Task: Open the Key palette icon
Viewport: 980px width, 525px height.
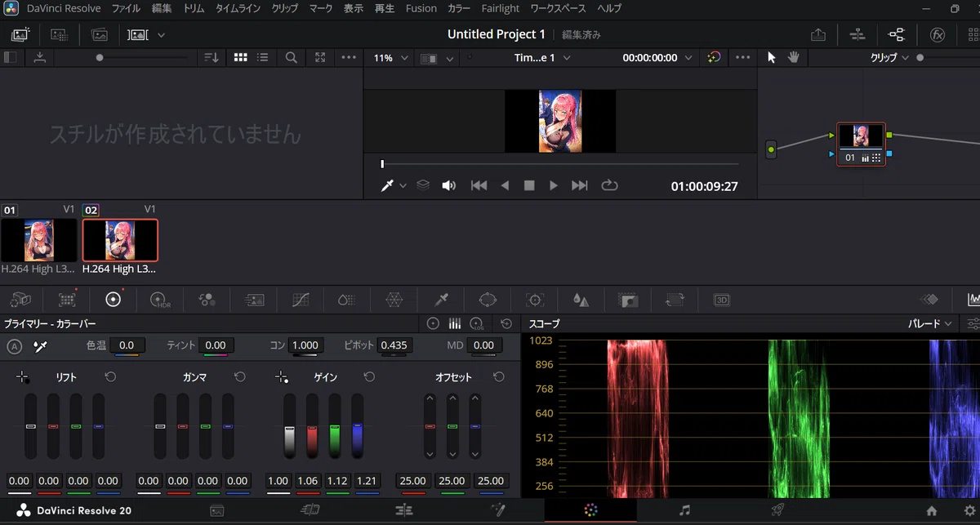Action: (x=627, y=300)
